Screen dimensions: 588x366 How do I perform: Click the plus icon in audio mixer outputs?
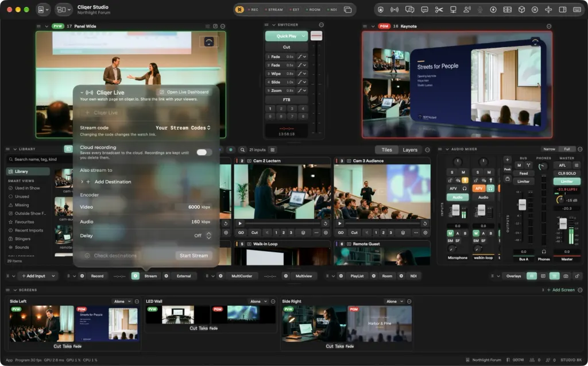pyautogui.click(x=507, y=160)
